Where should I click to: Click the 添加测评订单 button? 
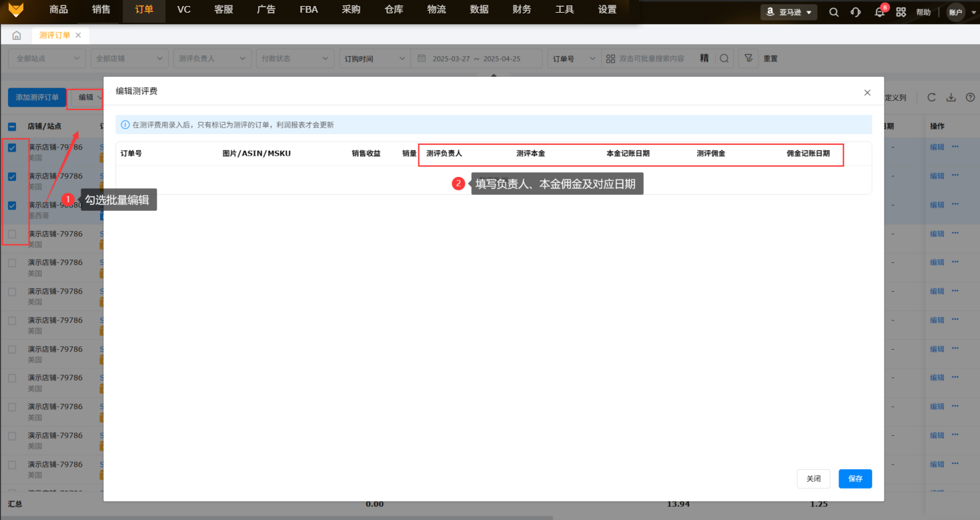click(37, 97)
